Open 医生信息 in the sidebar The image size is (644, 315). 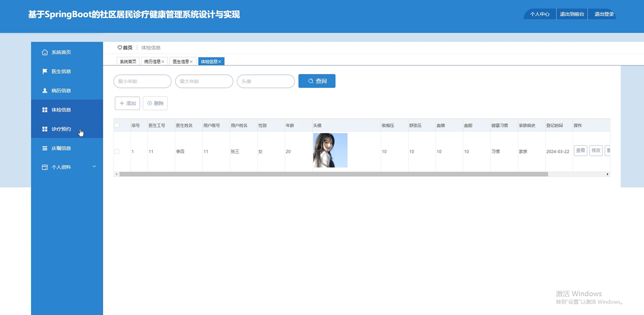click(67, 71)
